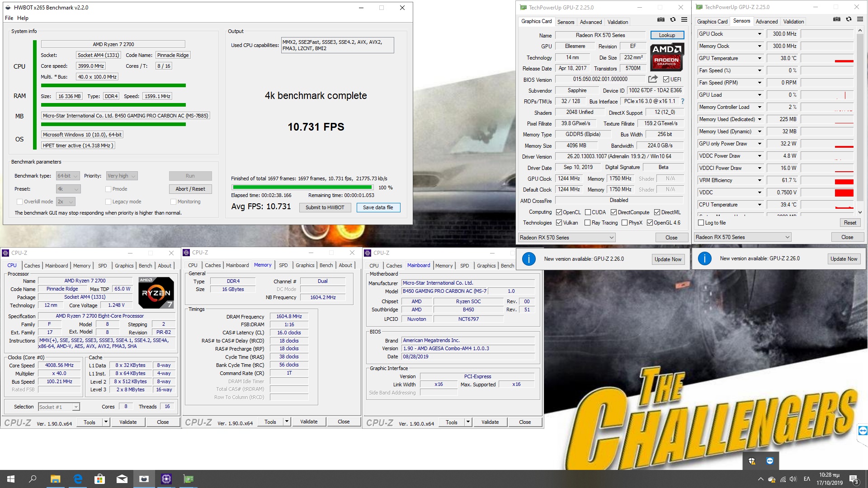The image size is (868, 488).
Task: Open SPD tab in CPU-Z Memory window
Action: (283, 265)
